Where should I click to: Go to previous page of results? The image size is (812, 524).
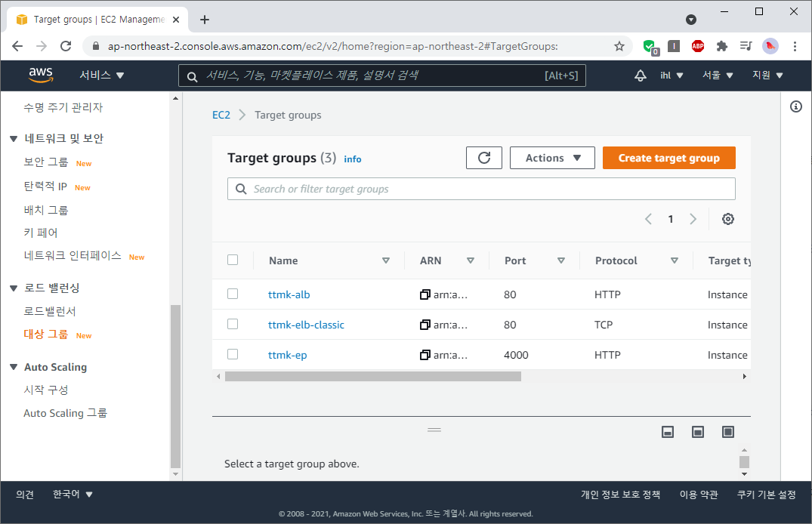(648, 219)
